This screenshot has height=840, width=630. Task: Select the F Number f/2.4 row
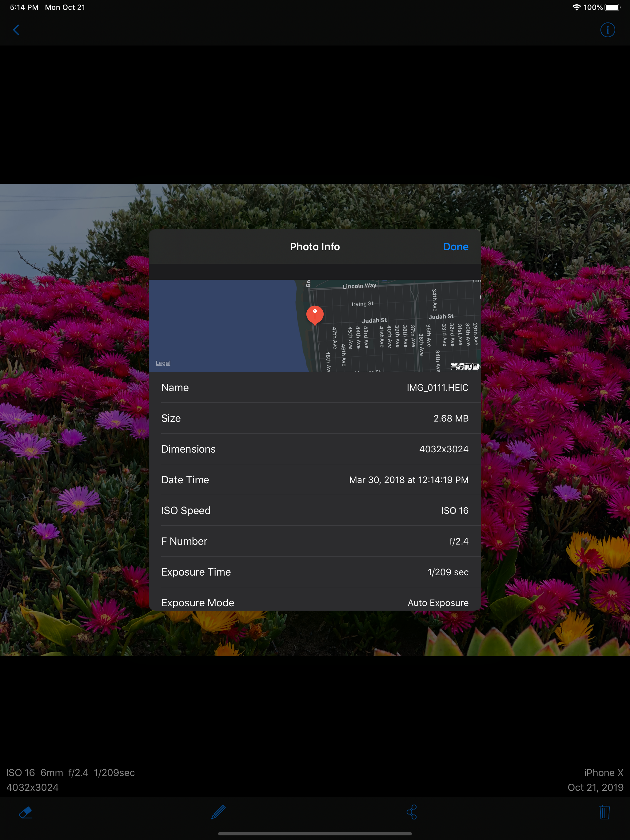[315, 541]
